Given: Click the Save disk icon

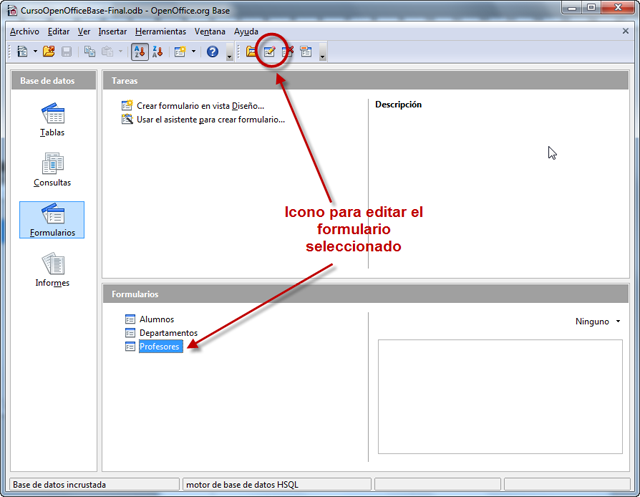Looking at the screenshot, I should [x=67, y=52].
